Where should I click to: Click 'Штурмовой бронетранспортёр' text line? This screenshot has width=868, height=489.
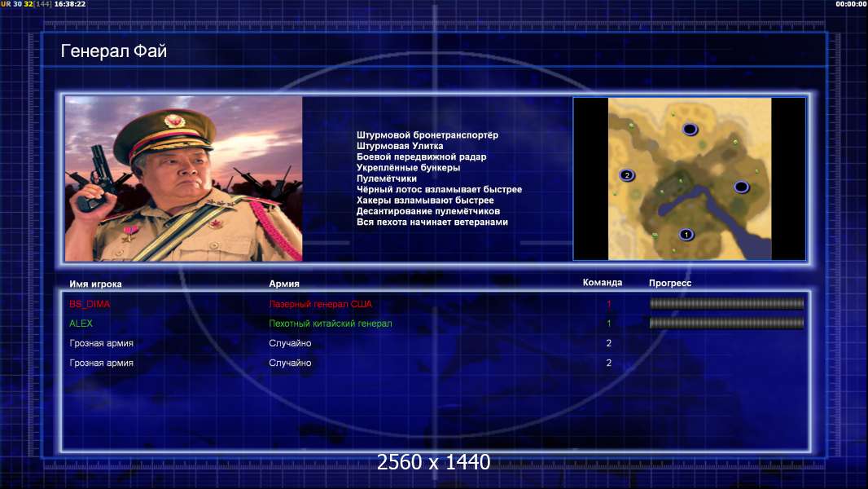coord(427,135)
